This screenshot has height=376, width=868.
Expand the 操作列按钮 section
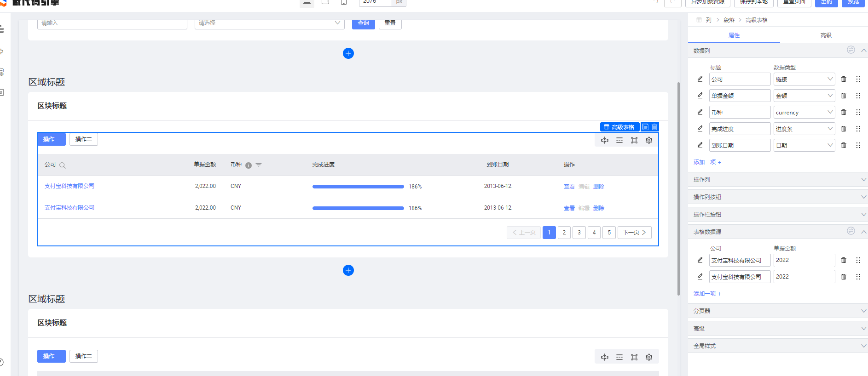pyautogui.click(x=778, y=197)
